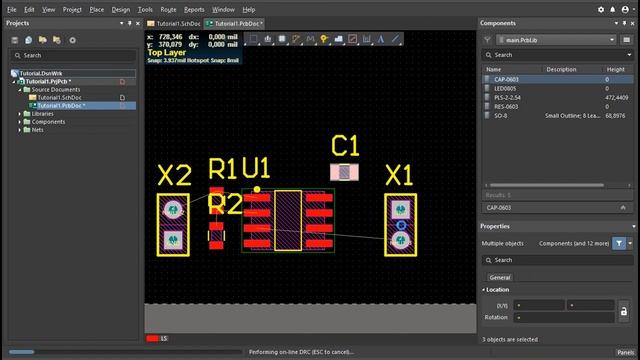Click the horizontal scrollbar in Components list

(x=547, y=185)
